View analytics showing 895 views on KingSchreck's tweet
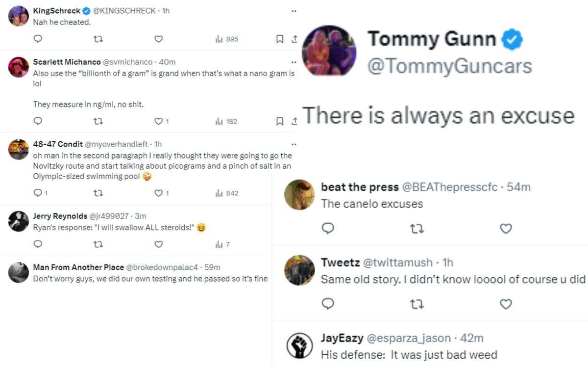Image resolution: width=588 pixels, height=368 pixels. click(x=226, y=39)
